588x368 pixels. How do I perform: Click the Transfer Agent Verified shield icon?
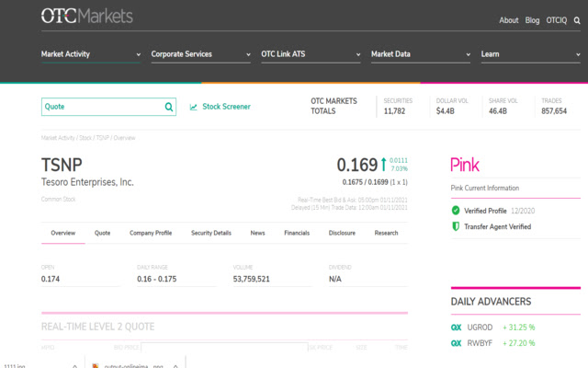click(x=456, y=226)
